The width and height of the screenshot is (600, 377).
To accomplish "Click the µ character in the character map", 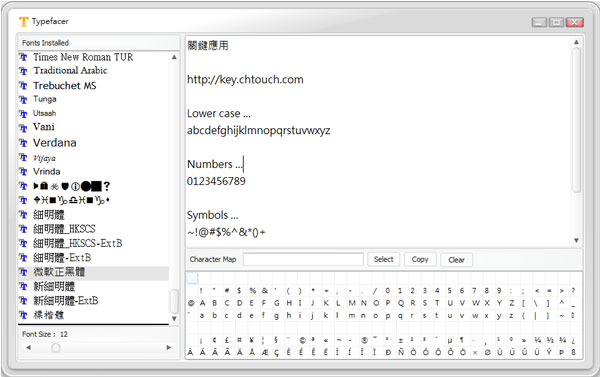I will (450, 340).
